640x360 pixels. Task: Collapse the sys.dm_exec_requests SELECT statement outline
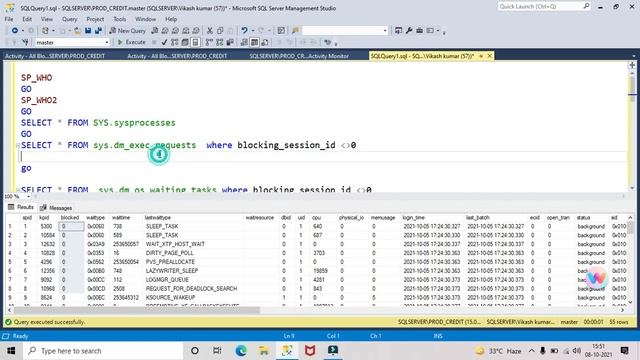coord(18,145)
